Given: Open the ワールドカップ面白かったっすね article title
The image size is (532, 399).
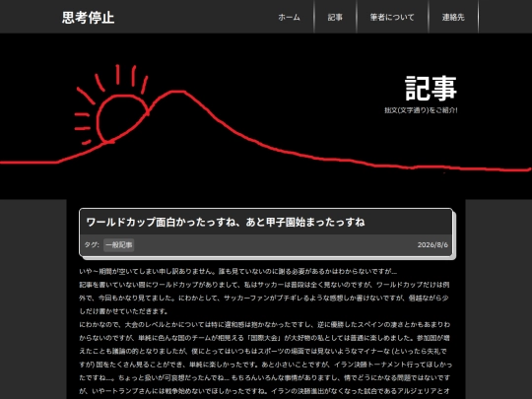Looking at the screenshot, I should (226, 223).
